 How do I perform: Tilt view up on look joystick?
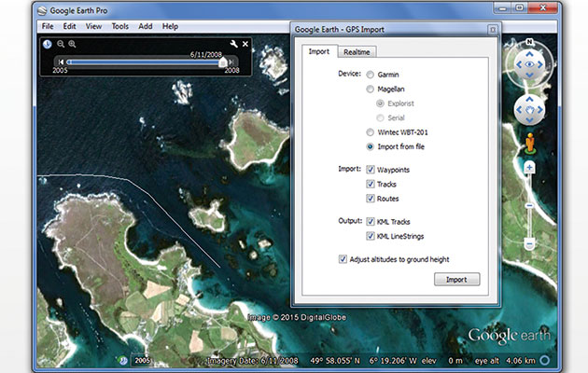point(529,54)
